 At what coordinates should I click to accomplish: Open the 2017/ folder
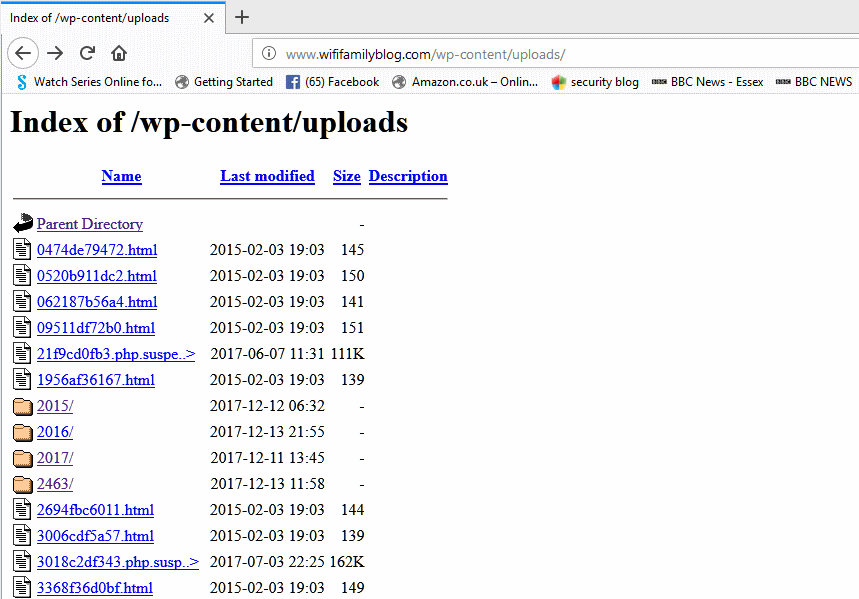click(x=55, y=458)
